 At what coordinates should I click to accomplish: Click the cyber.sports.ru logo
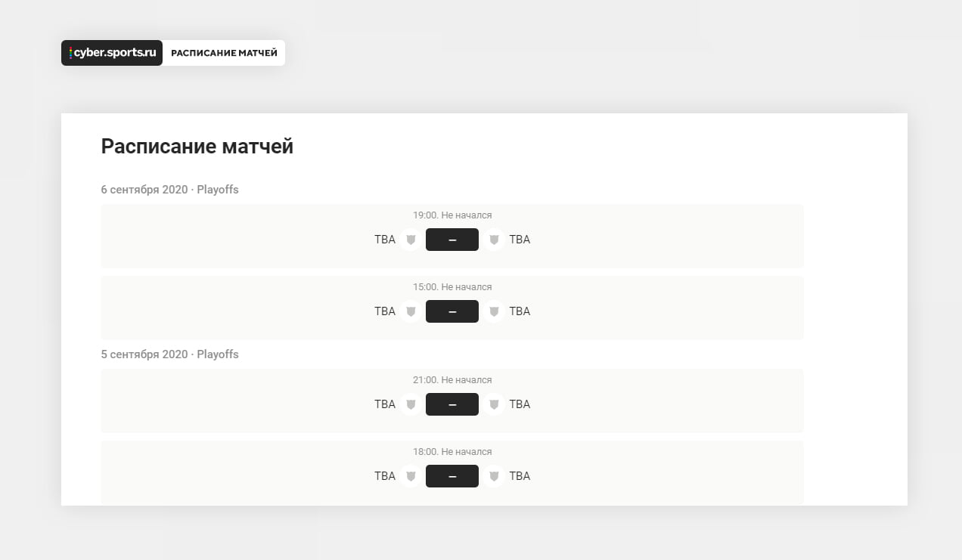(x=112, y=53)
